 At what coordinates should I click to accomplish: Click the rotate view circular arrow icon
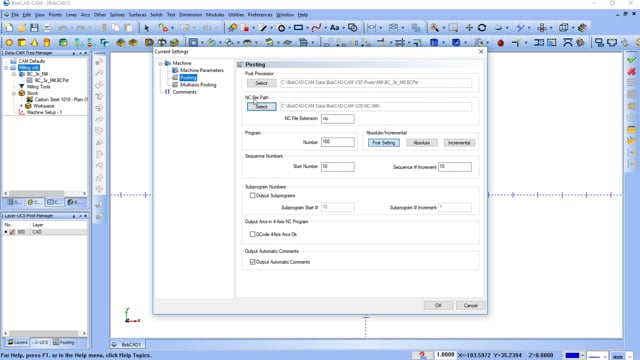482,28
